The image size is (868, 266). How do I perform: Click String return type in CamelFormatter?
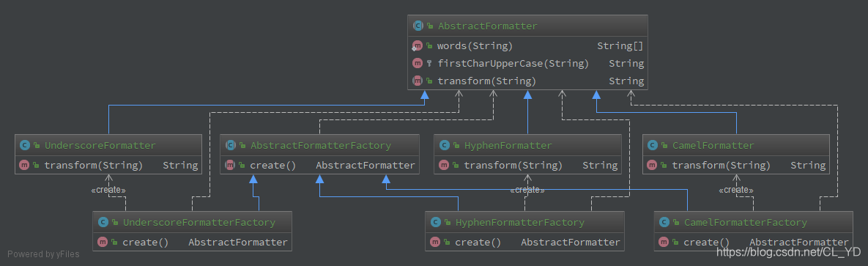pyautogui.click(x=808, y=165)
